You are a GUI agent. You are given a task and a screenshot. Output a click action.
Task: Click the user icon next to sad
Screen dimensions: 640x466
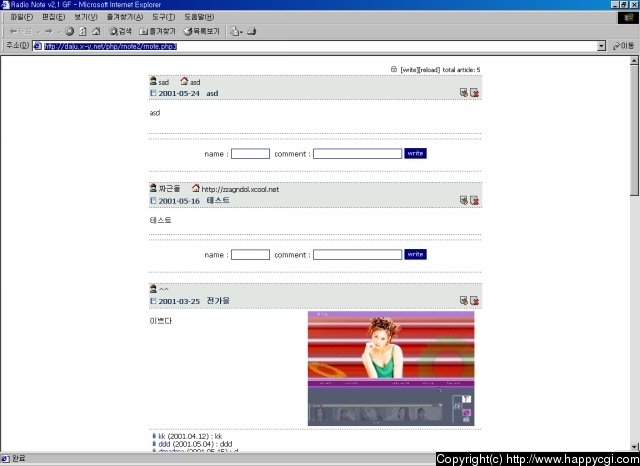click(x=153, y=81)
